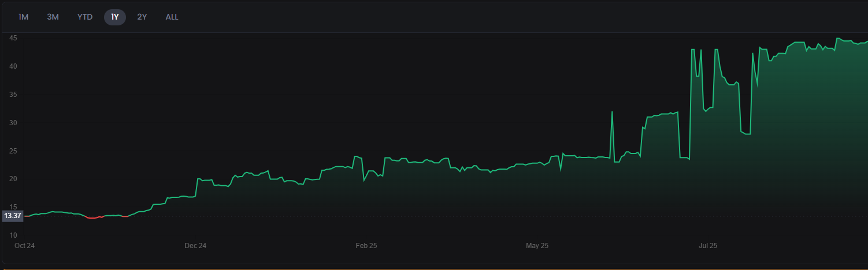This screenshot has height=270, width=868.
Task: Show ALL historical data
Action: tap(172, 17)
